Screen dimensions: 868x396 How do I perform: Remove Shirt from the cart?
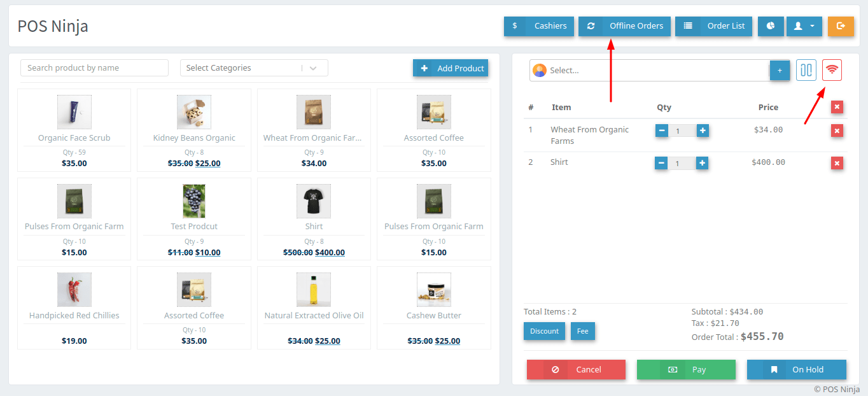pos(837,164)
